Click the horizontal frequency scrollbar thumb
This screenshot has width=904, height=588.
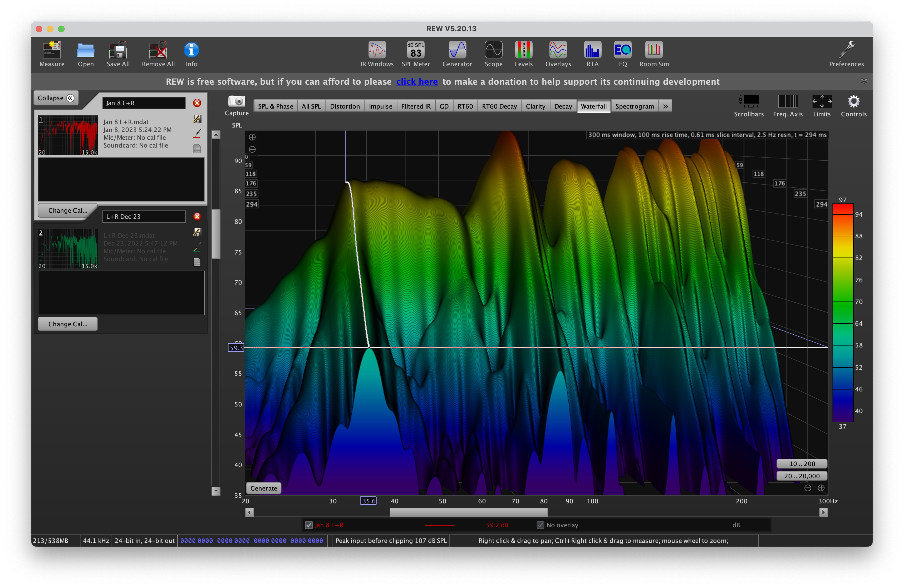pyautogui.click(x=468, y=512)
